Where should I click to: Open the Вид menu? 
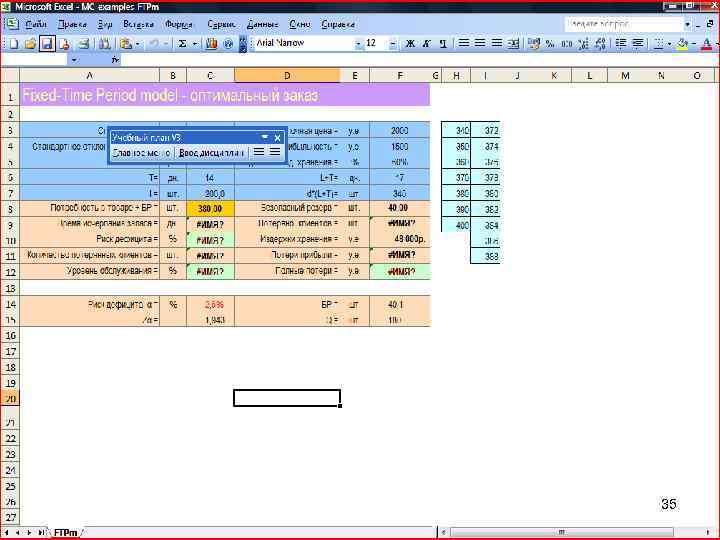[105, 24]
